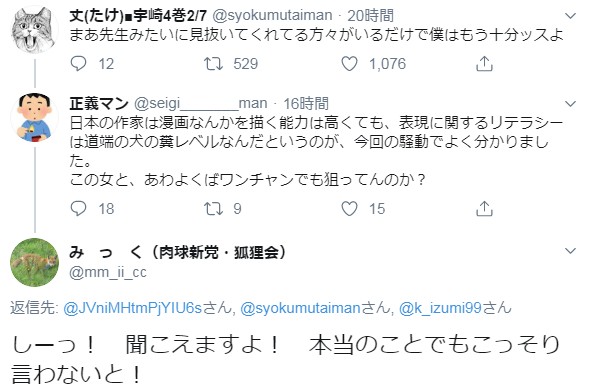Open the 正義マン display name profile

click(99, 103)
